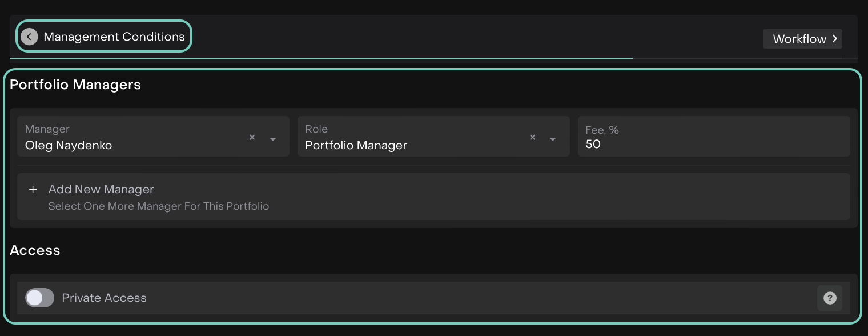Expand the Role dropdown arrow
The width and height of the screenshot is (868, 336).
click(x=553, y=139)
